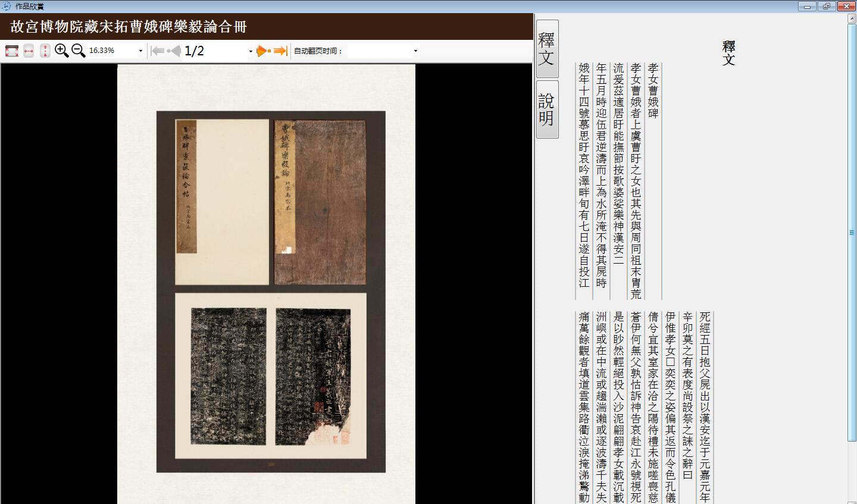Click the fit height icon
The image size is (857, 504).
[x=45, y=51]
